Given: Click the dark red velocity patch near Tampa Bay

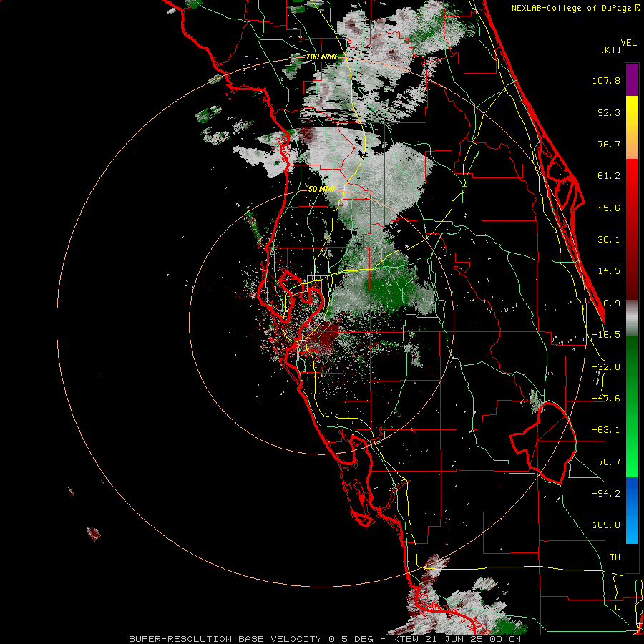Looking at the screenshot, I should [x=323, y=337].
